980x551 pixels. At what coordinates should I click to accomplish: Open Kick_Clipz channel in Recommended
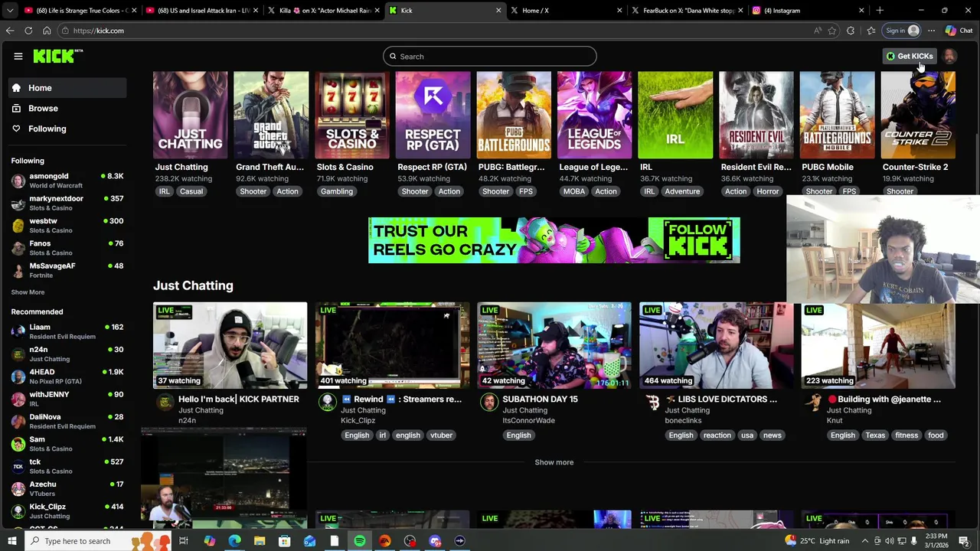[67, 510]
